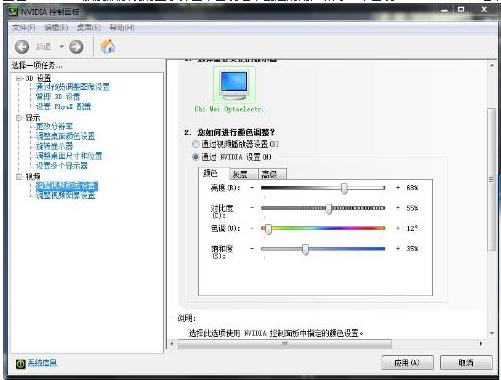This screenshot has width=501, height=380.
Task: Go to the Home page icon
Action: click(x=108, y=46)
